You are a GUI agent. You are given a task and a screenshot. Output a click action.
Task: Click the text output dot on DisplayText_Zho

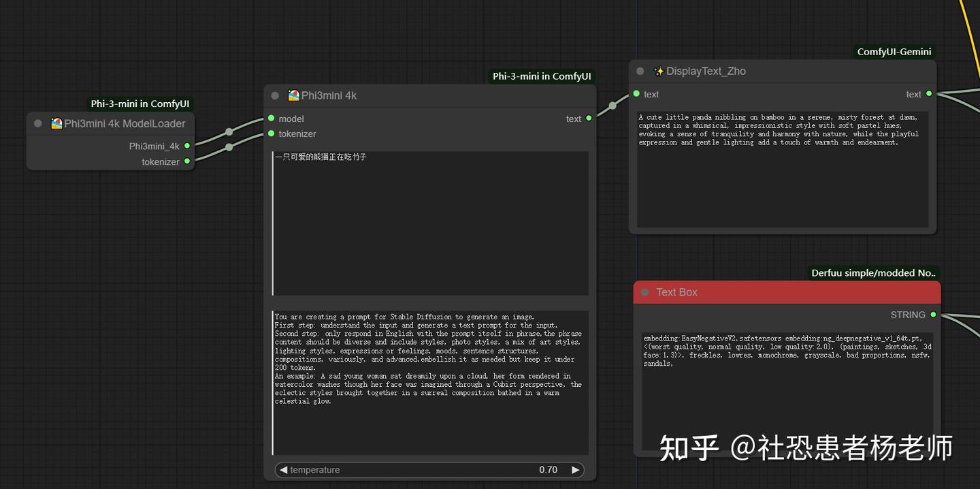click(930, 94)
